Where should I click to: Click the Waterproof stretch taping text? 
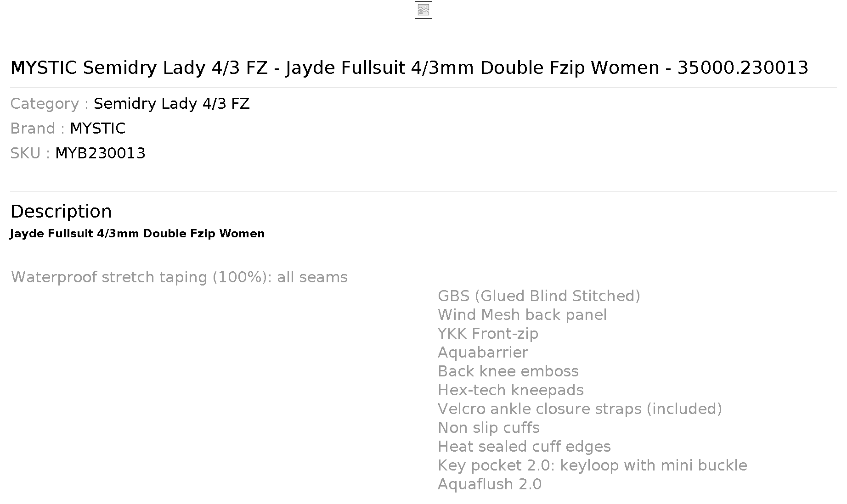pyautogui.click(x=179, y=277)
